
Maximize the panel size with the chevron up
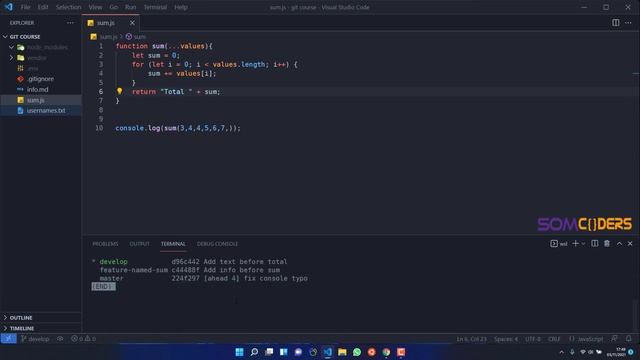click(x=620, y=243)
